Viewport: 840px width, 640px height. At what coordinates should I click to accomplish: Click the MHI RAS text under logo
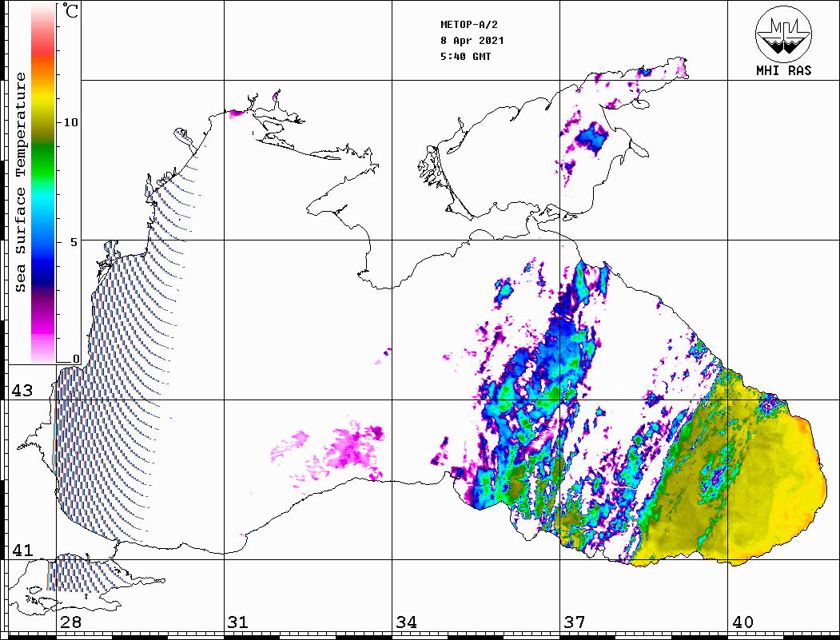coord(783,71)
